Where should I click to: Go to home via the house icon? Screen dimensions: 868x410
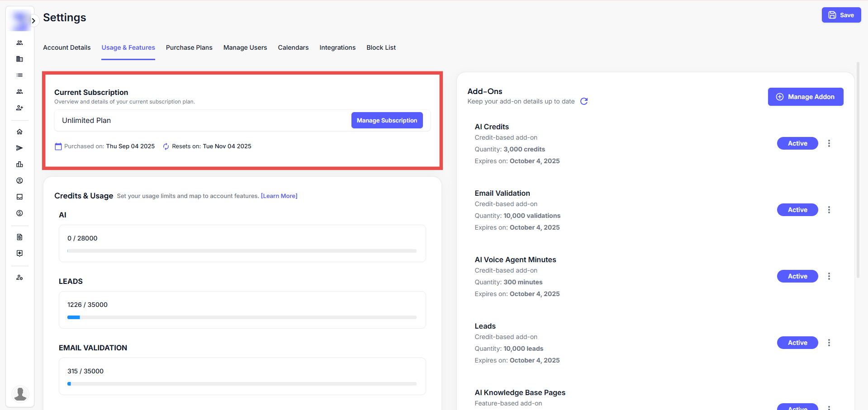[19, 132]
